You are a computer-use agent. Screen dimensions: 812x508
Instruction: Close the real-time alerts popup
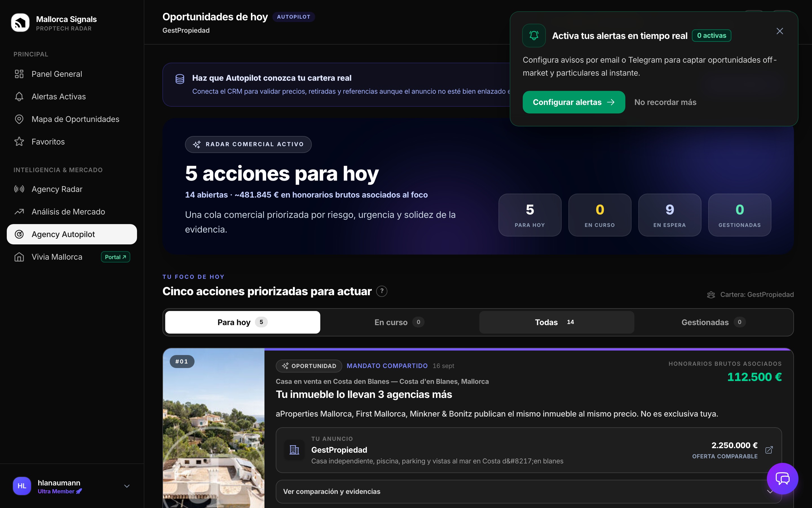pos(780,31)
